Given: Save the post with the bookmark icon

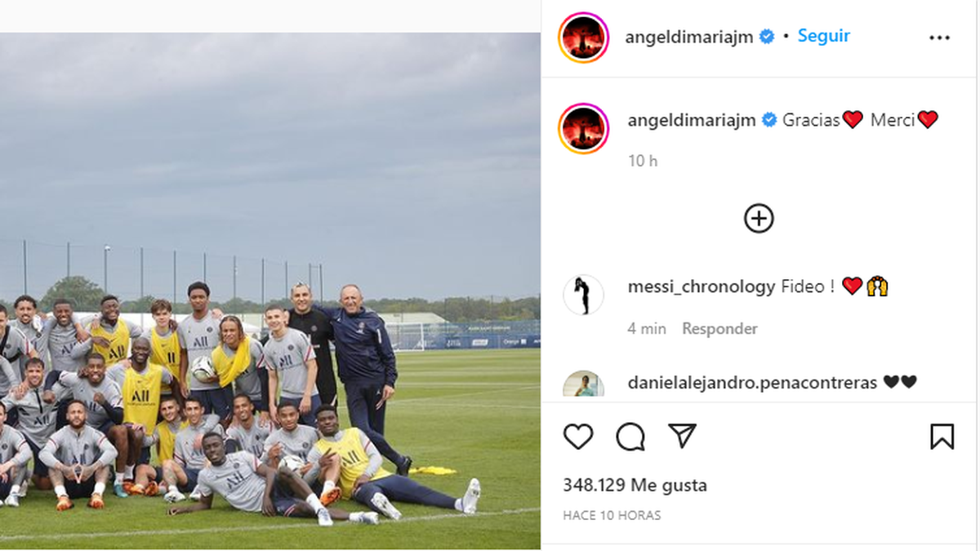Looking at the screenshot, I should [x=942, y=437].
